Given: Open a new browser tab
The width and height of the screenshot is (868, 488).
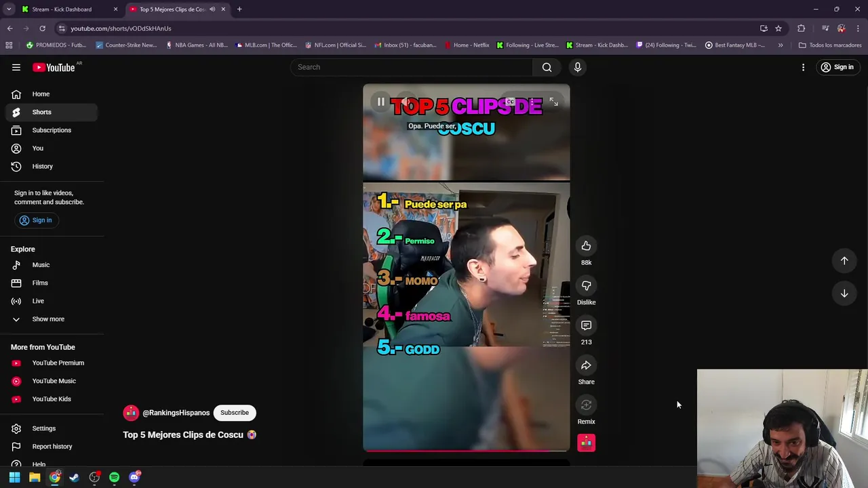Looking at the screenshot, I should click(x=239, y=9).
